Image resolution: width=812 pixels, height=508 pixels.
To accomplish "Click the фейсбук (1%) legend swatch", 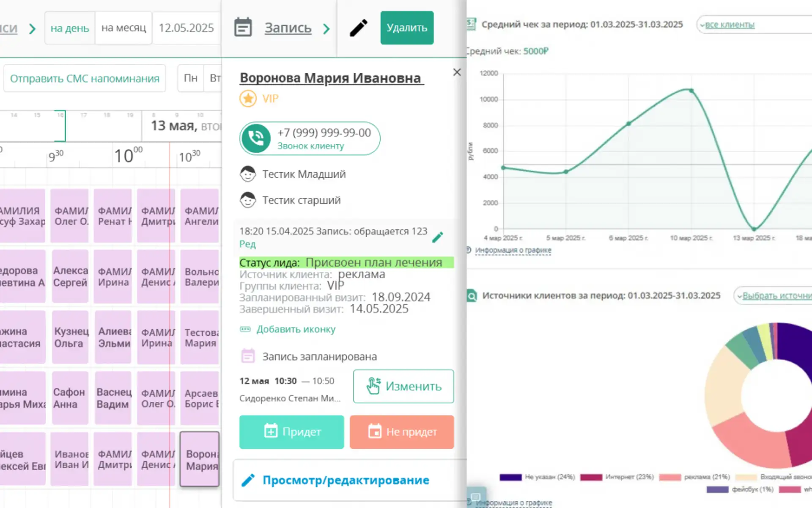I will pyautogui.click(x=718, y=489).
